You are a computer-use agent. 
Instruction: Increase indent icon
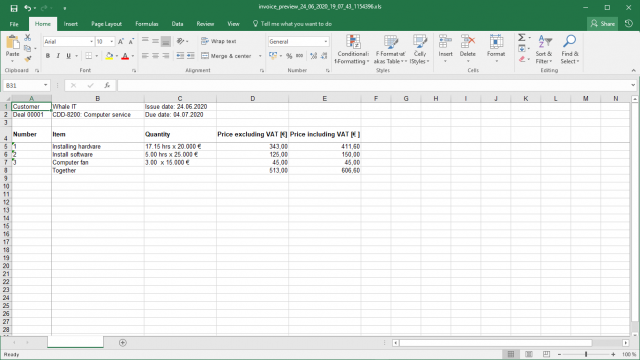[191, 56]
